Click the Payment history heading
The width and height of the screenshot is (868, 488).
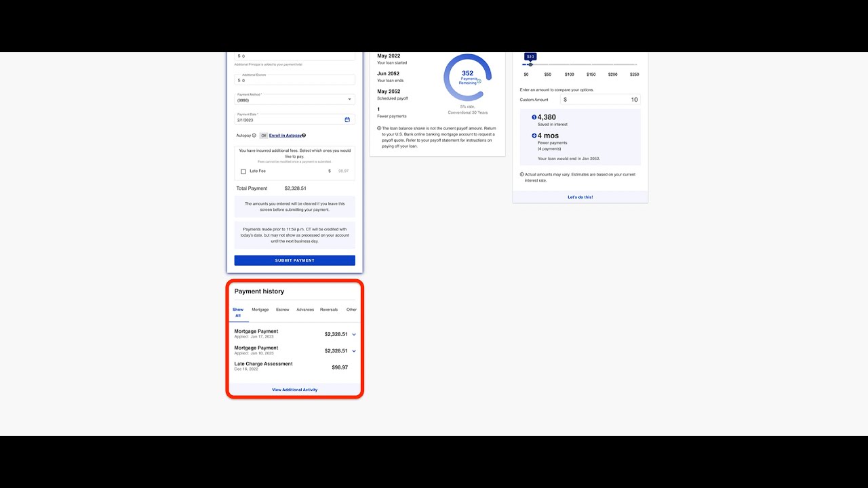tap(259, 291)
